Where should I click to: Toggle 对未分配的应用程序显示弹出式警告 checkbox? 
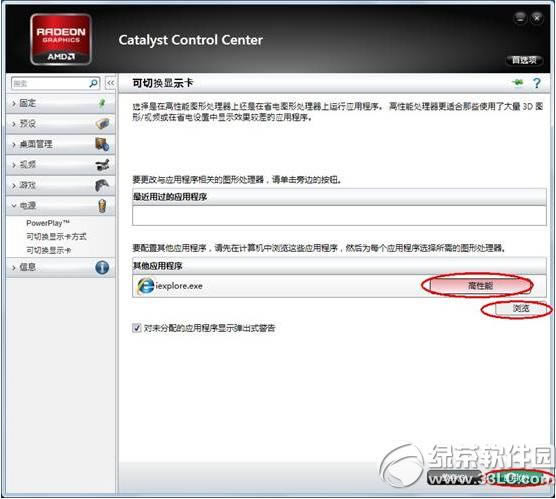pos(137,328)
